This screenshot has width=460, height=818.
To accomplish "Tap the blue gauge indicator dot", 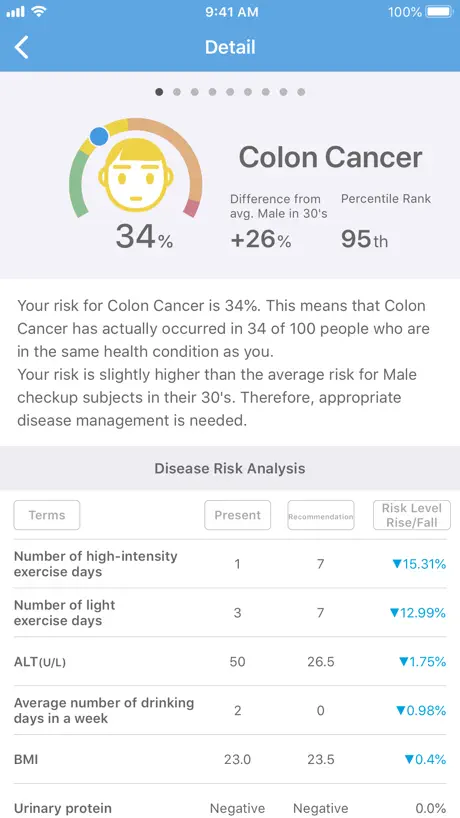I will pos(99,136).
